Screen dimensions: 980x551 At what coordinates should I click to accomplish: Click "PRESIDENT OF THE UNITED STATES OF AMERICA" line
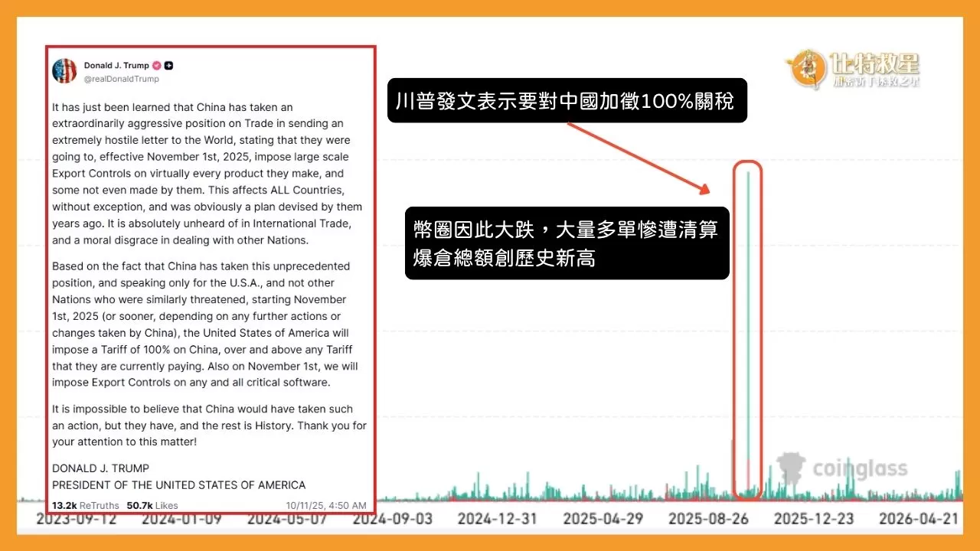pyautogui.click(x=178, y=485)
